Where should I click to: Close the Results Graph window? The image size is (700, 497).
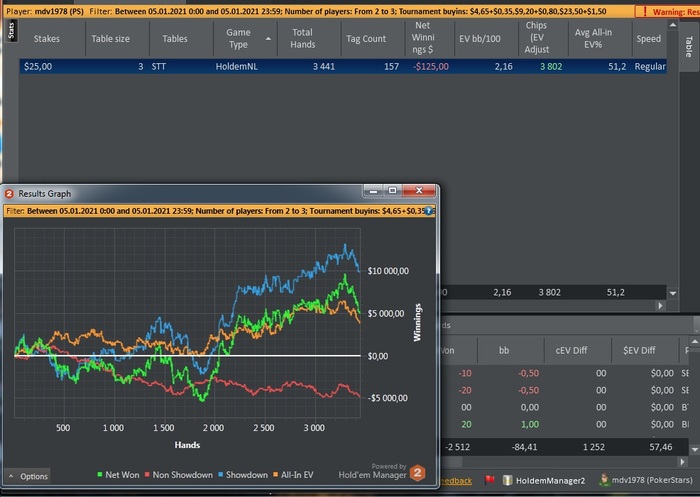[419, 191]
